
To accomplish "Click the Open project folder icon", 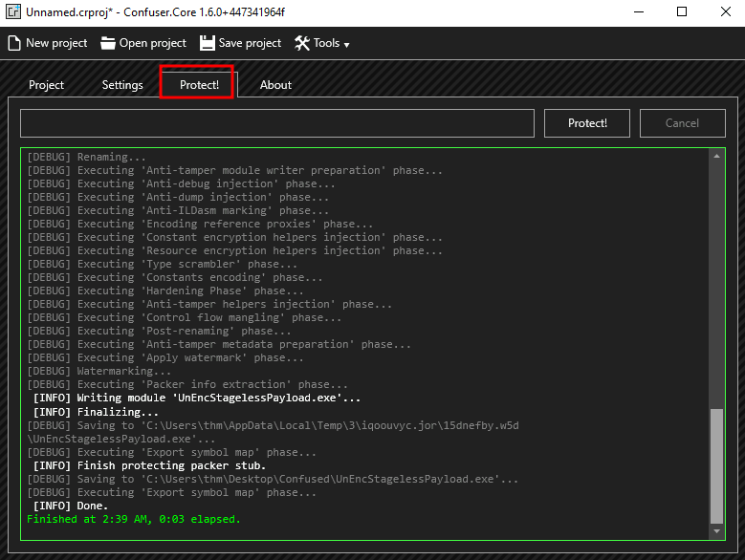I will point(108,43).
